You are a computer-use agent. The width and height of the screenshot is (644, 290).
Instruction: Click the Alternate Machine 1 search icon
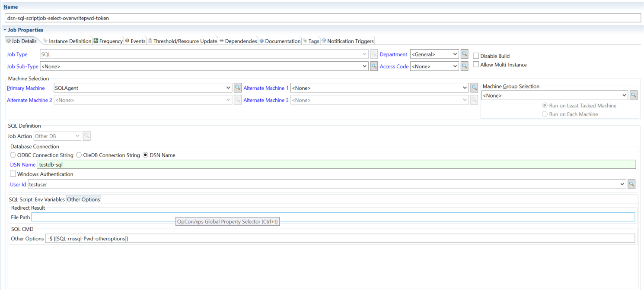pyautogui.click(x=474, y=88)
